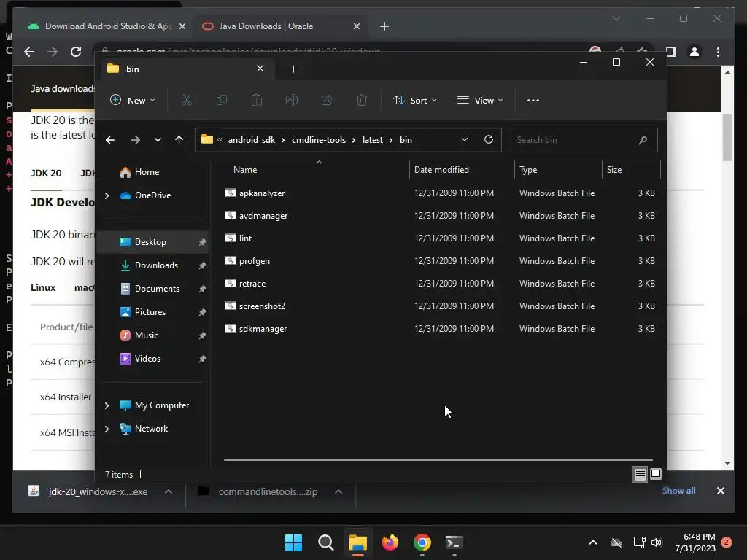This screenshot has height=560, width=747.
Task: Add a new File Explorer tab
Action: point(293,69)
